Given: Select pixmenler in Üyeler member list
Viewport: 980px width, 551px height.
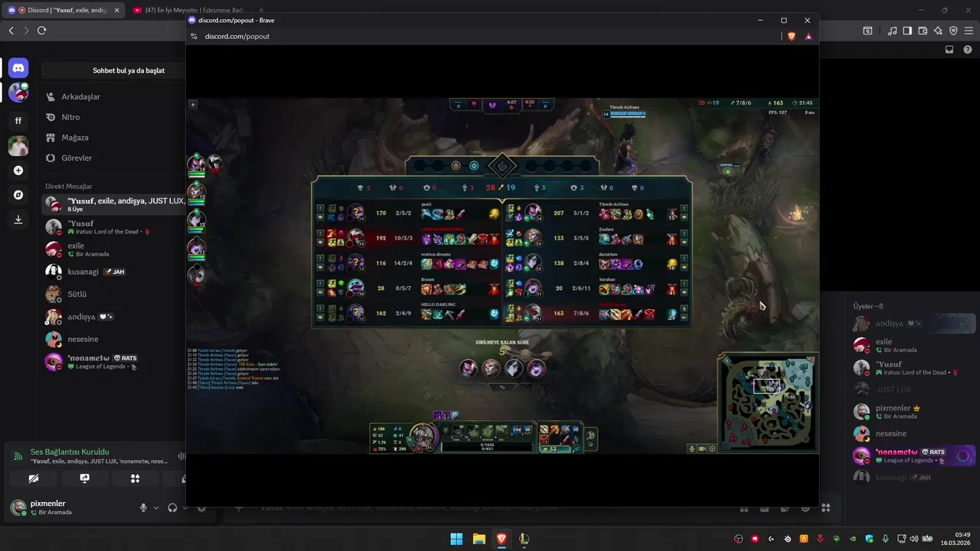Looking at the screenshot, I should pos(913,412).
